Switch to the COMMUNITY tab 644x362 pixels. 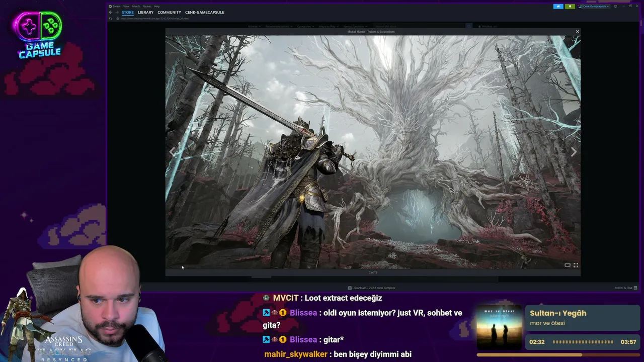169,12
